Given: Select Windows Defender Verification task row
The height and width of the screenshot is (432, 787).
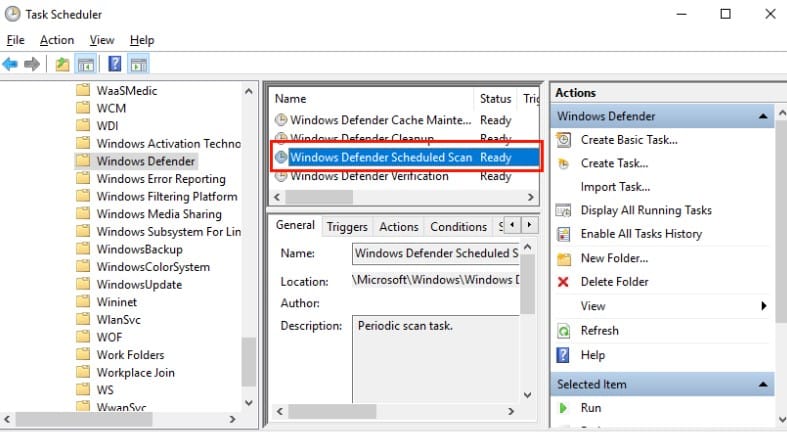Looking at the screenshot, I should 405,176.
